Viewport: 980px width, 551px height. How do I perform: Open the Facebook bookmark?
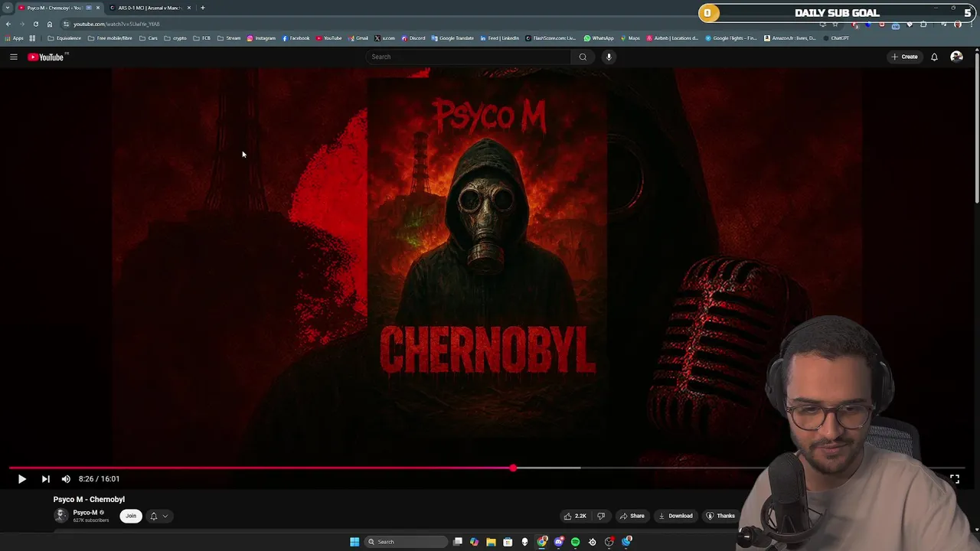296,38
